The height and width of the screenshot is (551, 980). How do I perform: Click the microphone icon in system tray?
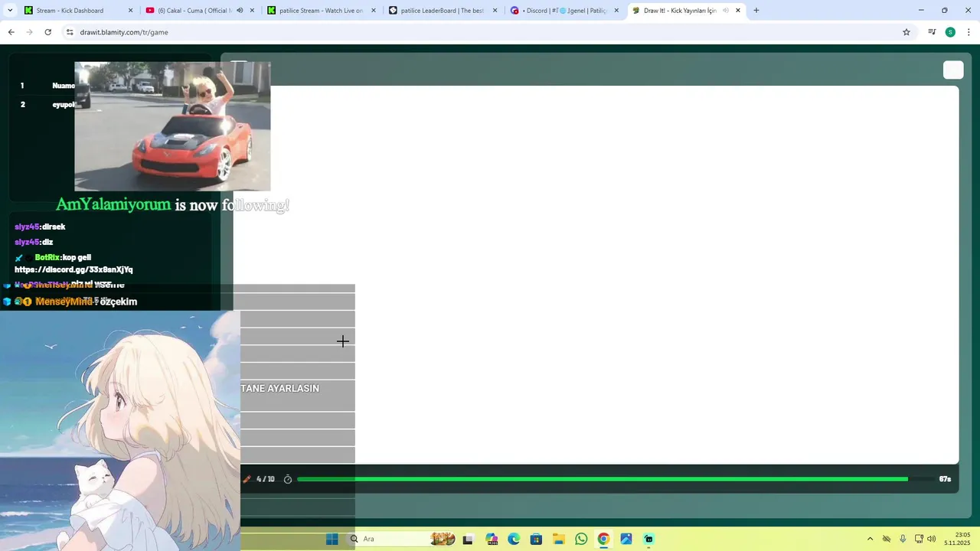coord(903,539)
